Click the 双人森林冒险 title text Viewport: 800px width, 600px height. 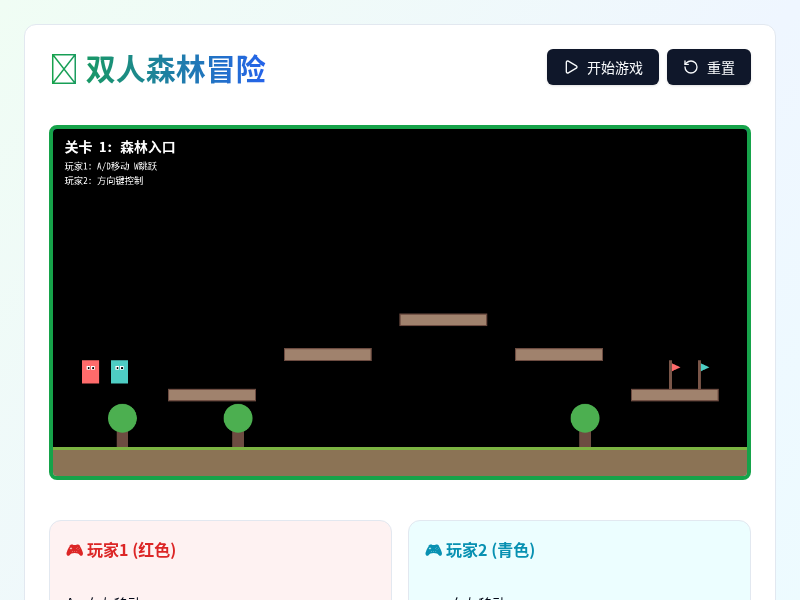[x=176, y=69]
